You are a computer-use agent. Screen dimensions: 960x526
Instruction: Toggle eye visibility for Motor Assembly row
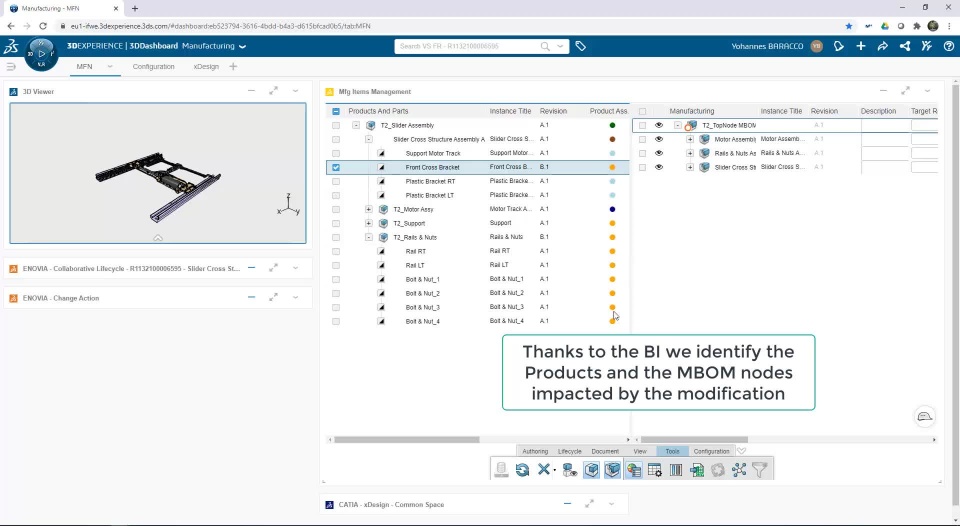(x=659, y=139)
